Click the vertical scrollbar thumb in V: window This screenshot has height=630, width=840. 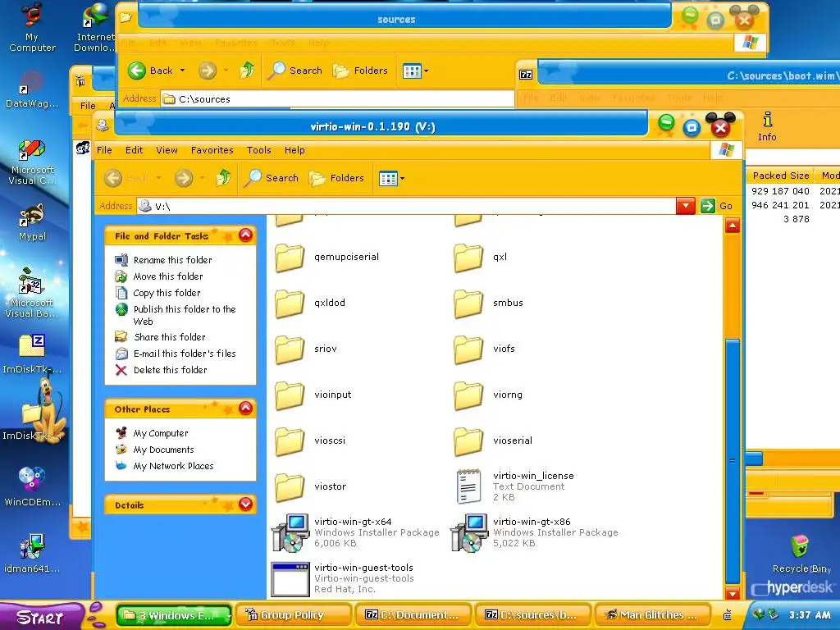pyautogui.click(x=733, y=462)
